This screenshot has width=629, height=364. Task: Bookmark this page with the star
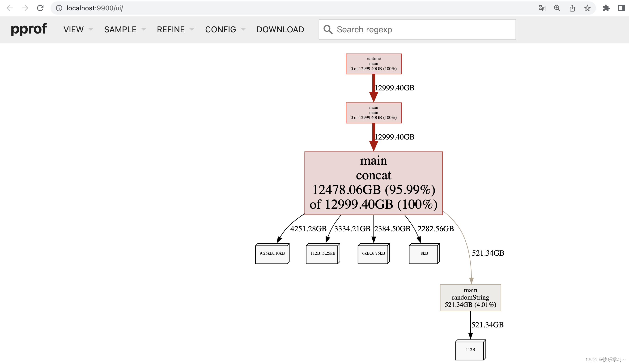coord(587,8)
